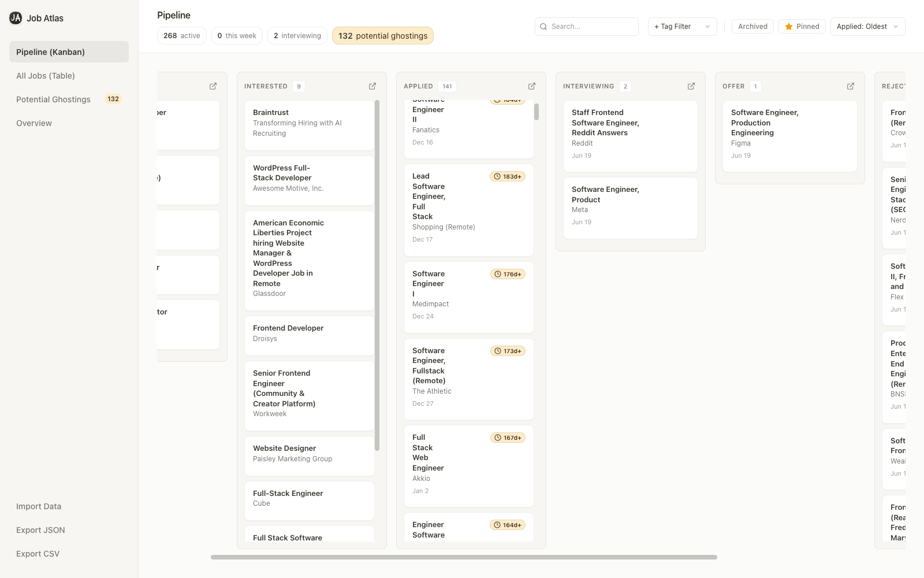The width and height of the screenshot is (924, 578).
Task: Click the Applied count badge 141
Action: coord(447,86)
